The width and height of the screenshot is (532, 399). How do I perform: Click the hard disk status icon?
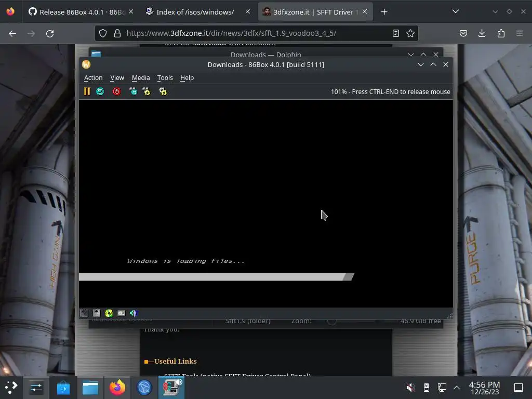click(x=121, y=313)
